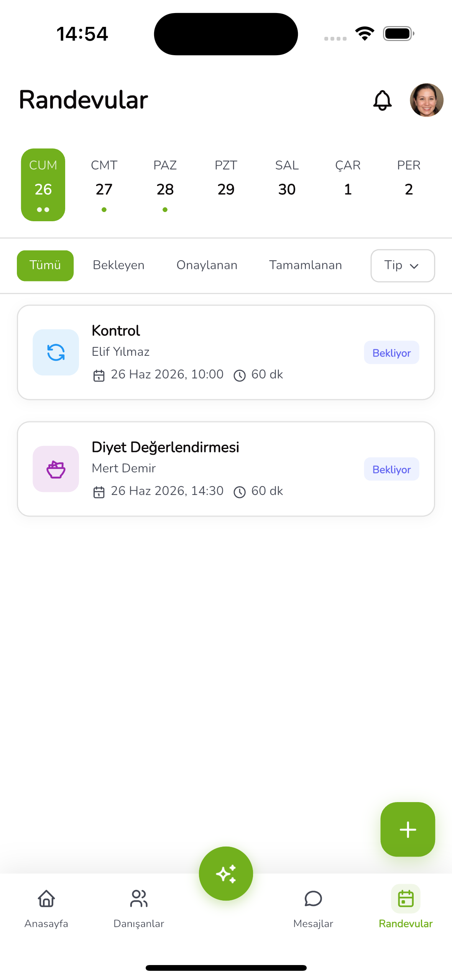Go to Anasayfa home tab
The height and width of the screenshot is (980, 452).
[46, 909]
